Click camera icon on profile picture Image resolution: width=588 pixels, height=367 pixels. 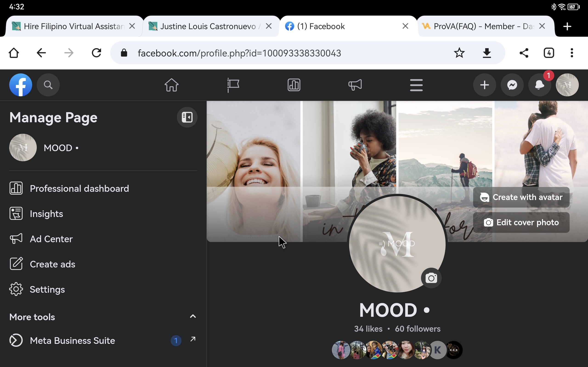431,278
